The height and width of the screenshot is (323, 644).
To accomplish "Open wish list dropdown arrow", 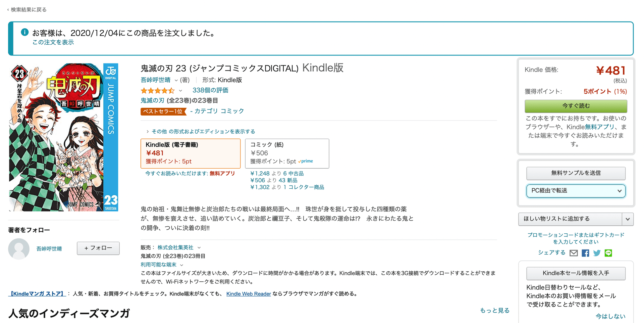I will coord(628,219).
